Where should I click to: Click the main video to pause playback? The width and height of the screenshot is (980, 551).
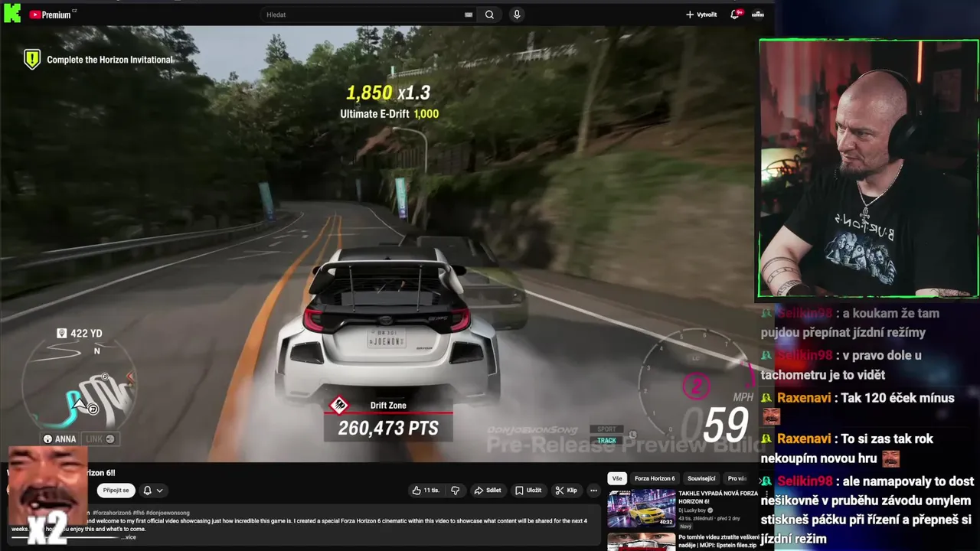pos(379,245)
